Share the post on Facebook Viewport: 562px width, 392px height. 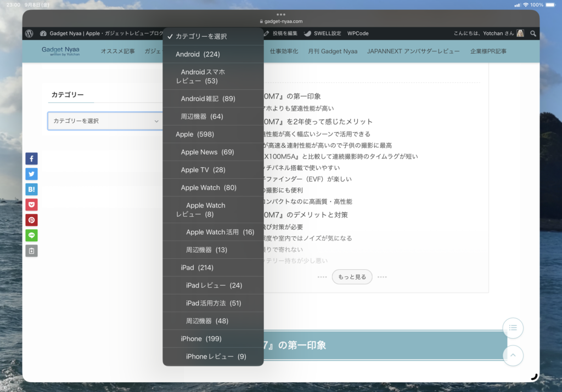click(x=31, y=158)
